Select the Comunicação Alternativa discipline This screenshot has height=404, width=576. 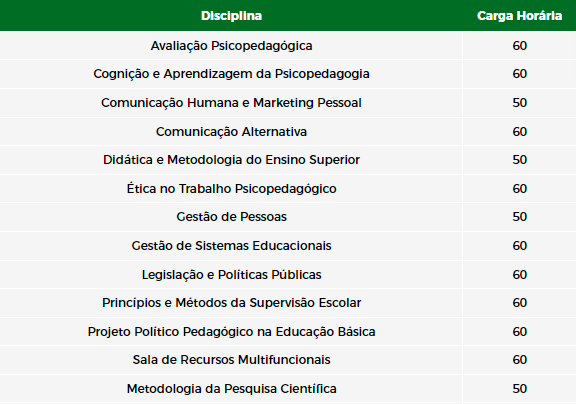coord(231,131)
